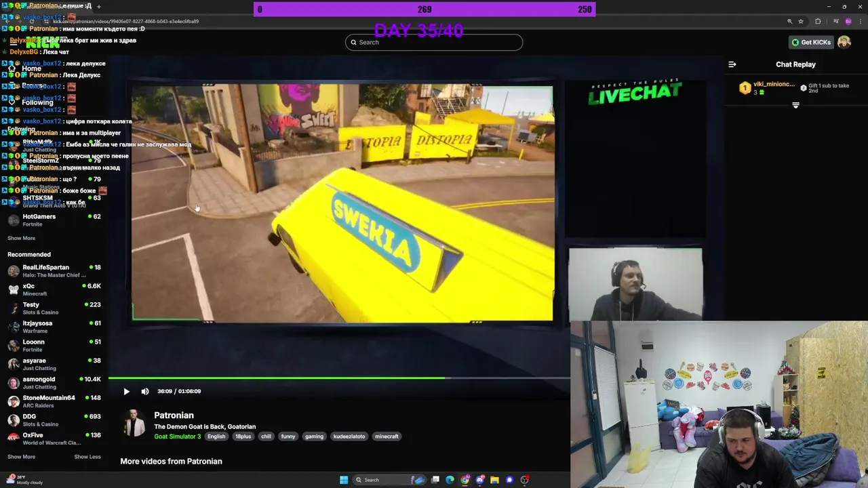868x488 pixels.
Task: Click the video timestamp 36:09 display
Action: point(179,391)
